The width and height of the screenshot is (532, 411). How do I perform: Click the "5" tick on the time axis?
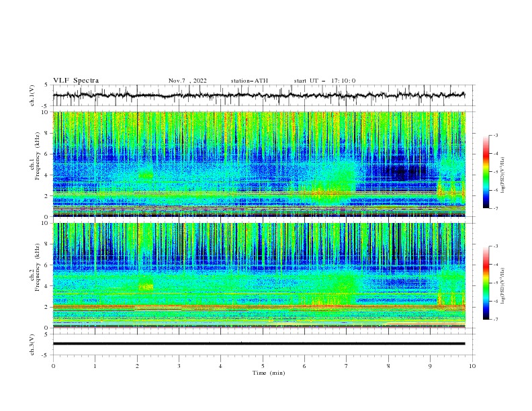[x=263, y=366]
